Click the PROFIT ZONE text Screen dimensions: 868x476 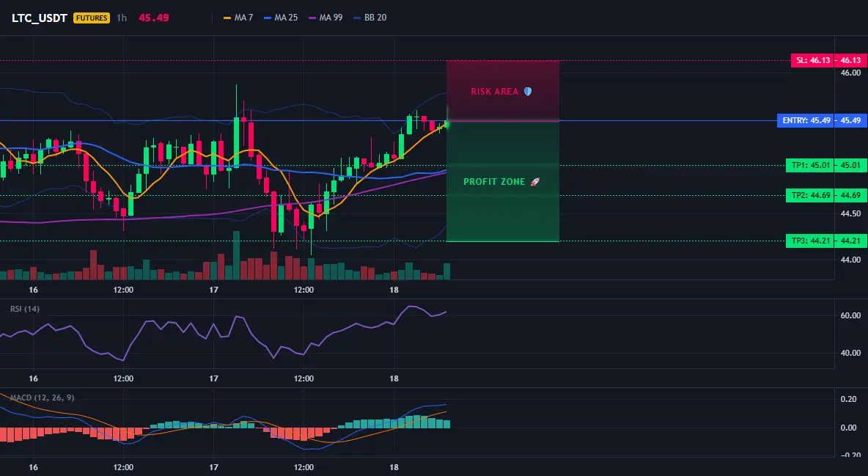point(494,182)
